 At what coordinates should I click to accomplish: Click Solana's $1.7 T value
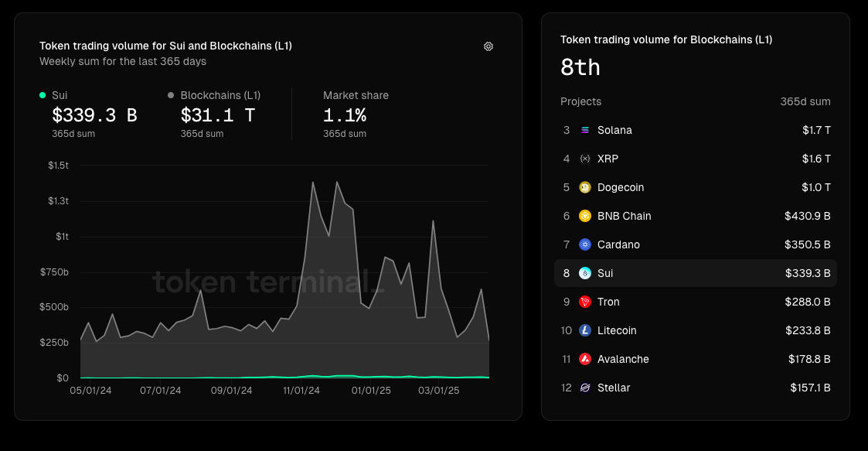(816, 130)
